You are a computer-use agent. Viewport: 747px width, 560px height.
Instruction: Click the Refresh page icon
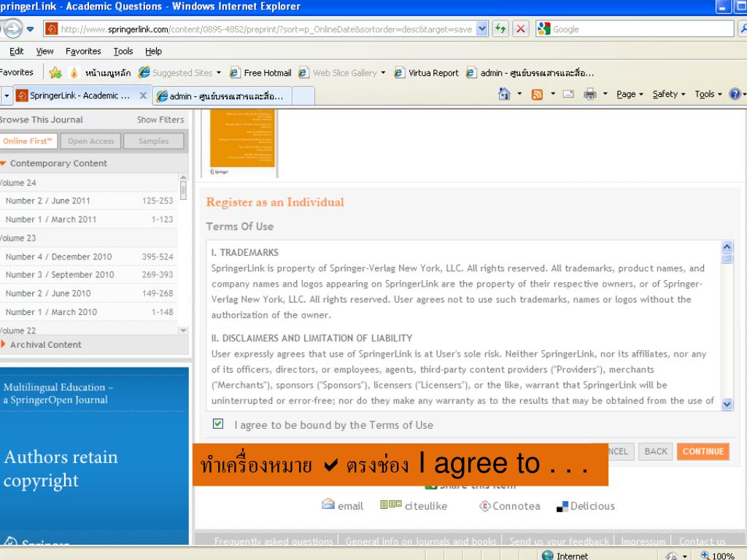500,29
